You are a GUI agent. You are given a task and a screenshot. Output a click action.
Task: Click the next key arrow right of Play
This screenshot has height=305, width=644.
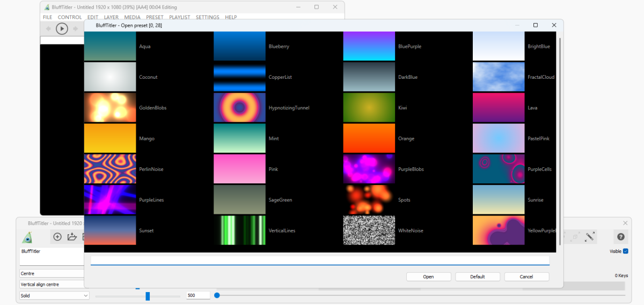click(x=76, y=28)
